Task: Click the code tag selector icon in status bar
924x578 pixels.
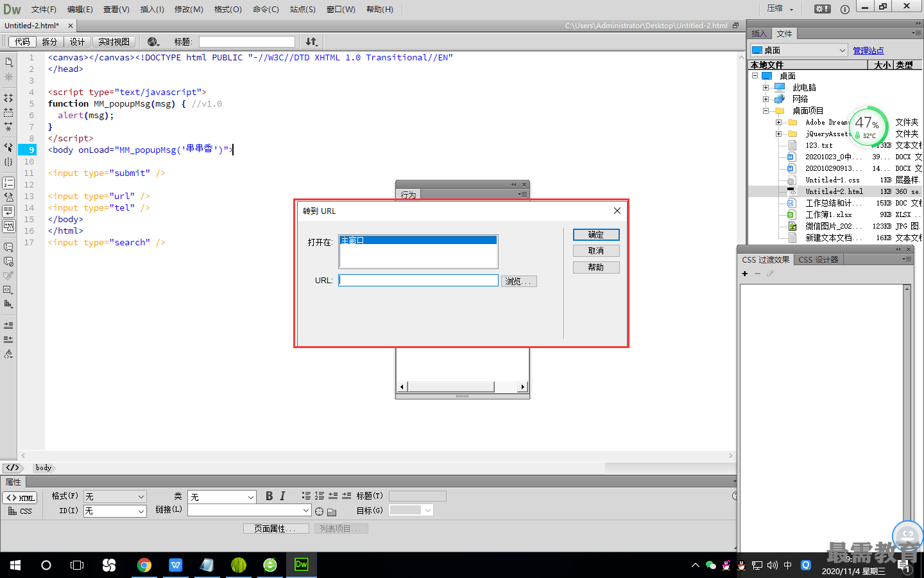Action: tap(13, 468)
